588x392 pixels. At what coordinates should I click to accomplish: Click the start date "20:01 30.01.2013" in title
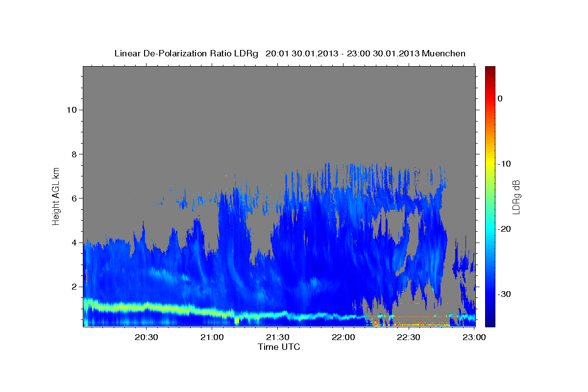[301, 53]
